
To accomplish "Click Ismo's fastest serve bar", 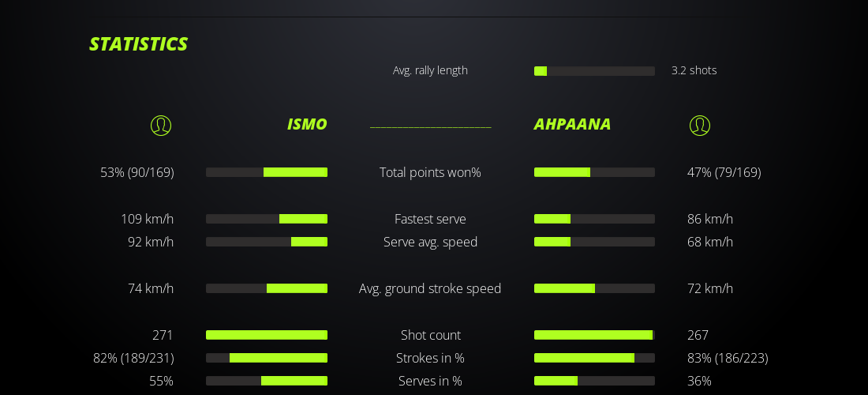I will pyautogui.click(x=267, y=219).
